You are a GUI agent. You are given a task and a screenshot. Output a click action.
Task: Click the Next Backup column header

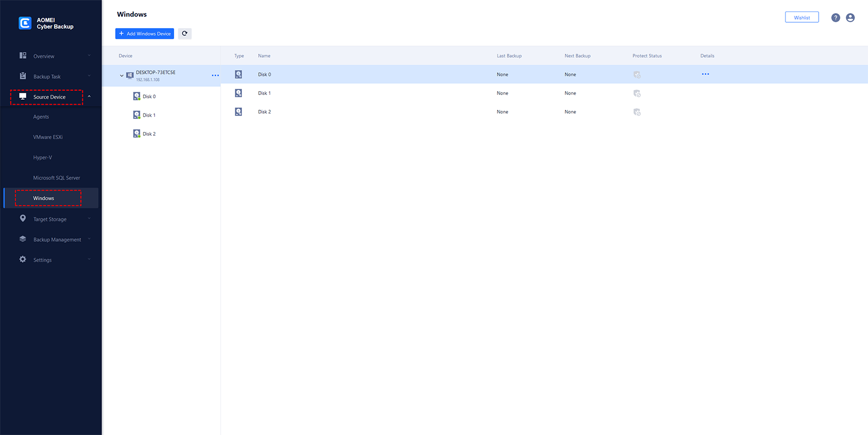coord(578,56)
